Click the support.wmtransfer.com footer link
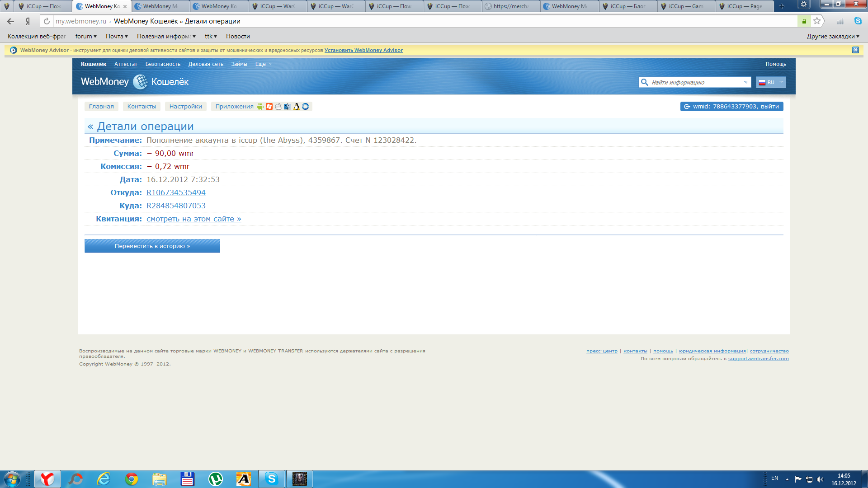This screenshot has height=488, width=868. [758, 359]
